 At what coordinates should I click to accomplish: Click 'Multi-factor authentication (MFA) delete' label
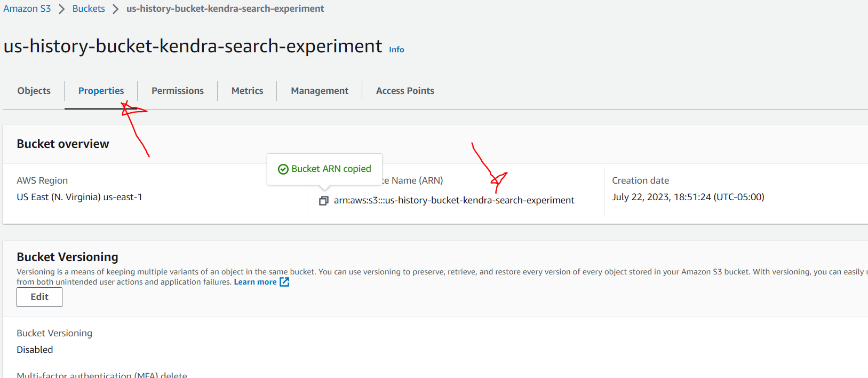102,375
